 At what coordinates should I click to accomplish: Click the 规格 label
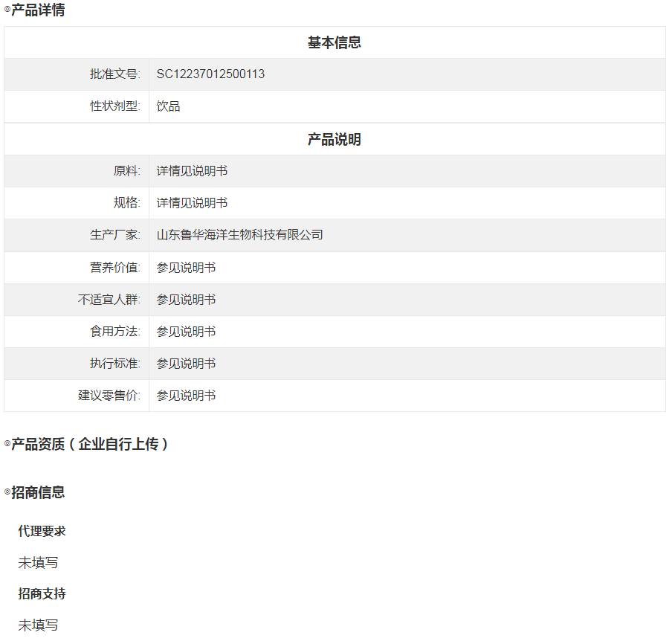click(127, 202)
